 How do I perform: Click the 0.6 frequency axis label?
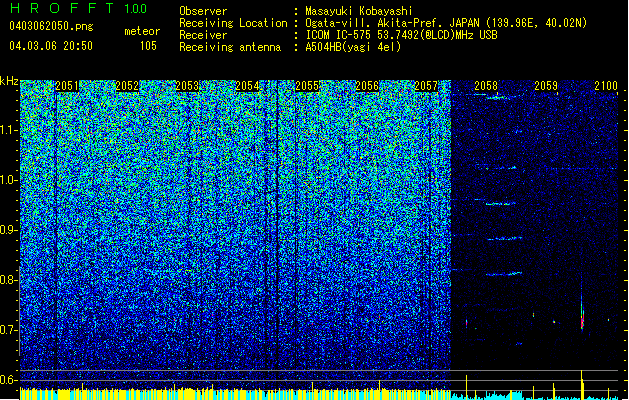[8, 380]
